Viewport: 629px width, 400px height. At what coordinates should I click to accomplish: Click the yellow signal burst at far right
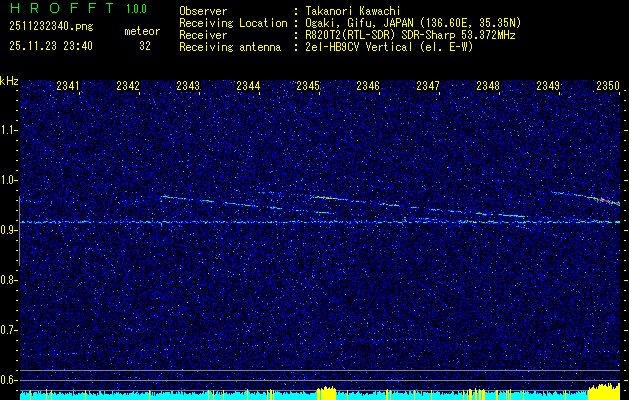(x=604, y=392)
